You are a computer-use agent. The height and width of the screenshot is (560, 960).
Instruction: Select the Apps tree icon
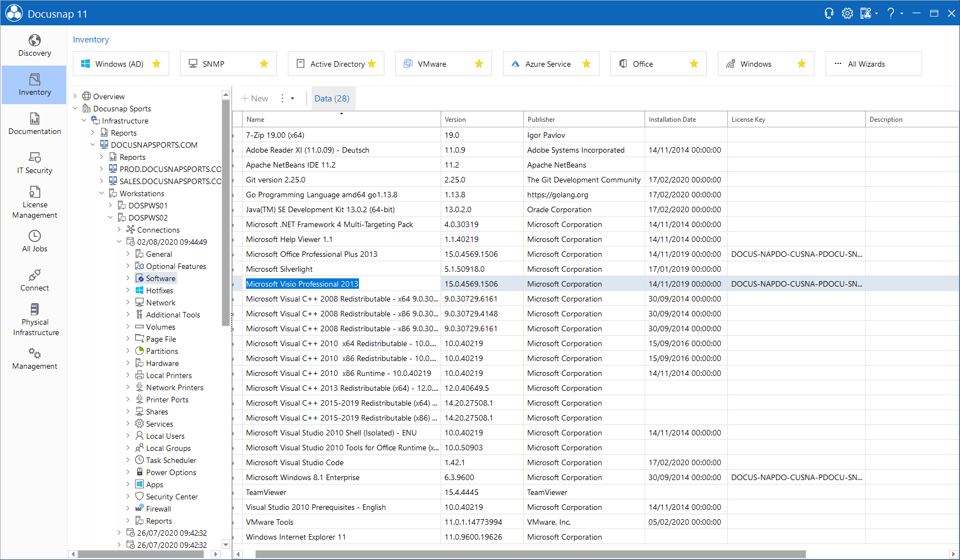[x=140, y=484]
